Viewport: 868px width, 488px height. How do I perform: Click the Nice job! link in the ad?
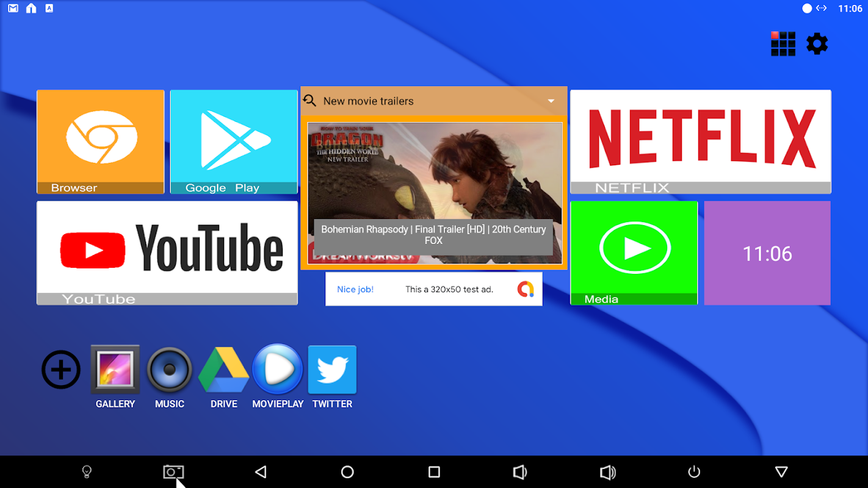(x=355, y=289)
